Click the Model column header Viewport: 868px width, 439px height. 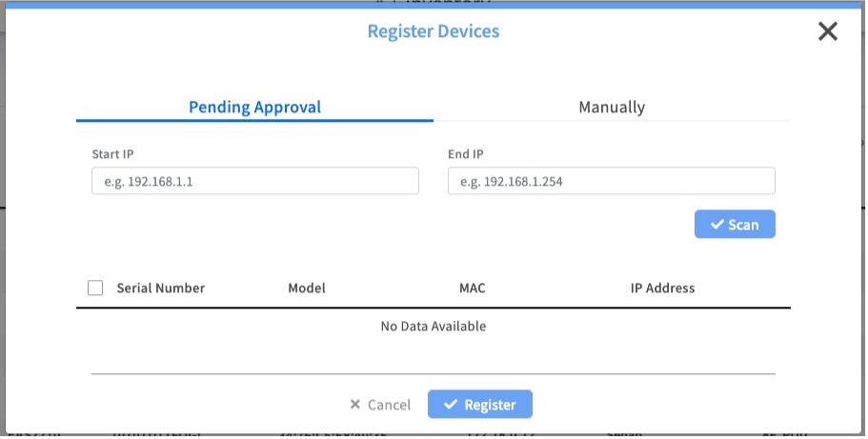click(307, 288)
